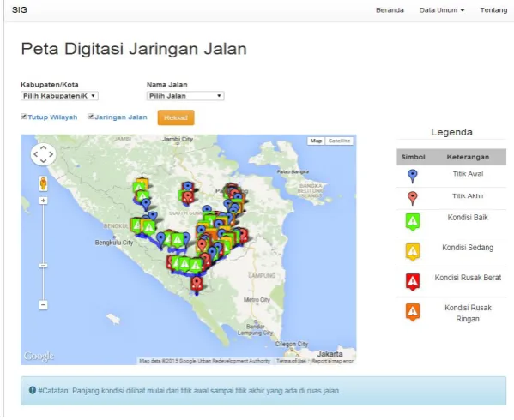514x420 pixels.
Task: Click the green Kondisi Baik legend icon
Action: [413, 222]
